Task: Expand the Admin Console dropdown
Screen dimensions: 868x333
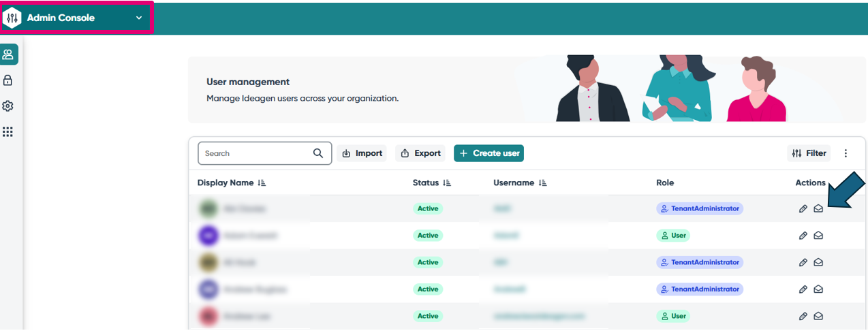Action: 139,18
